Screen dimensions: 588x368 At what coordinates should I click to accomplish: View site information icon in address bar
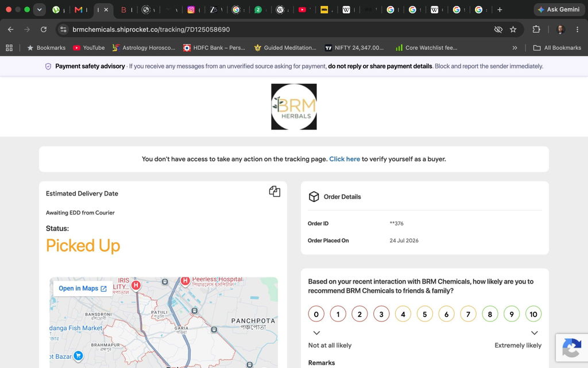click(x=63, y=29)
